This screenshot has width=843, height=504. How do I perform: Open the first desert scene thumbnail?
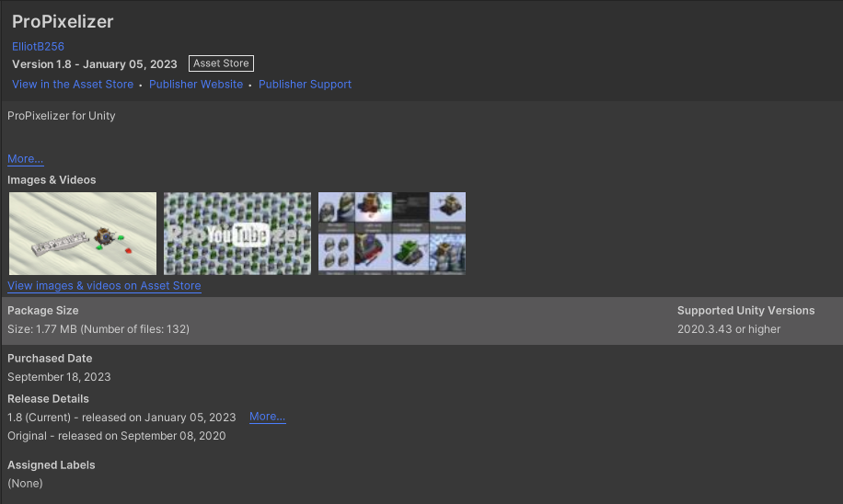click(x=83, y=234)
